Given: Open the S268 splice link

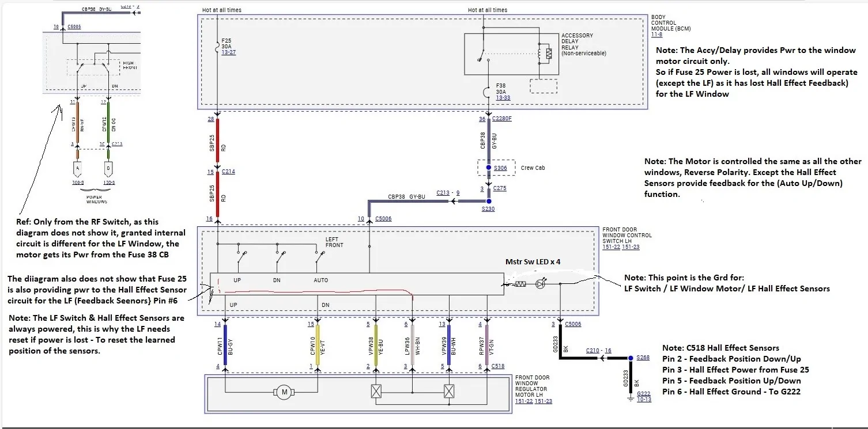Looking at the screenshot, I should [643, 358].
